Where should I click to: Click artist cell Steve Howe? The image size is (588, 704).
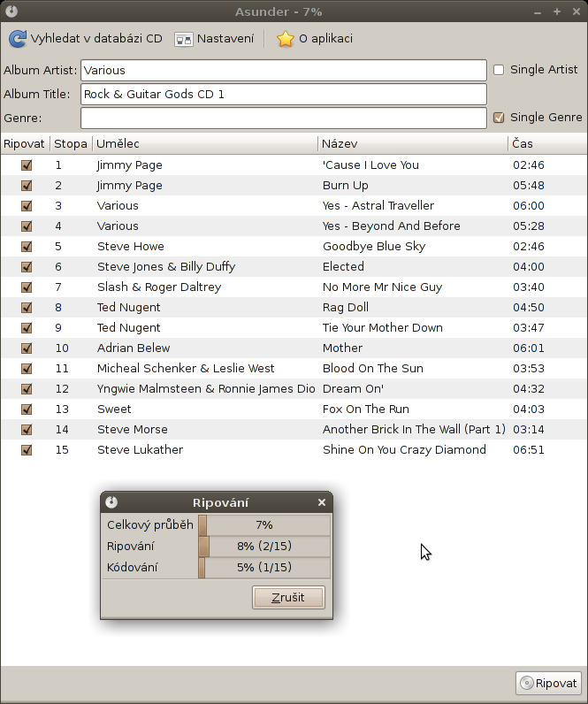point(130,247)
